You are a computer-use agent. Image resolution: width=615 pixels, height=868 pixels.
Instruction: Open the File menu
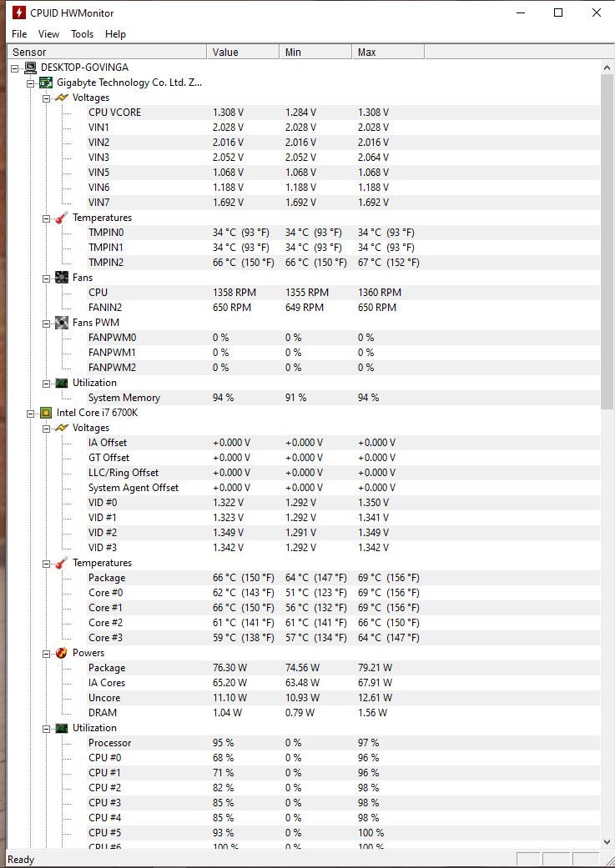pyautogui.click(x=19, y=34)
